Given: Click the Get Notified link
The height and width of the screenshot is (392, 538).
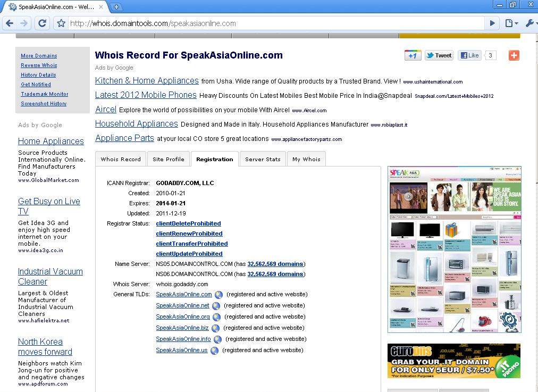Looking at the screenshot, I should coord(36,85).
